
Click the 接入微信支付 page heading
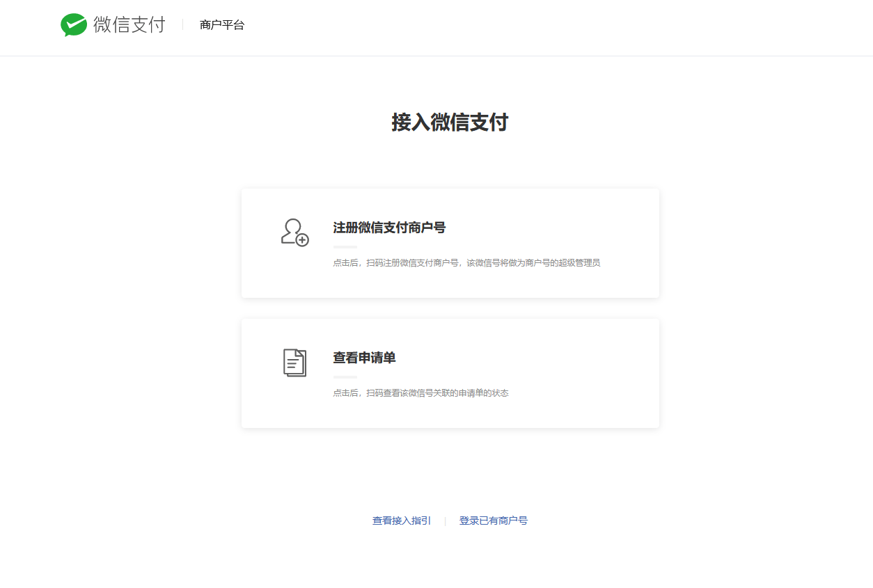[x=450, y=122]
